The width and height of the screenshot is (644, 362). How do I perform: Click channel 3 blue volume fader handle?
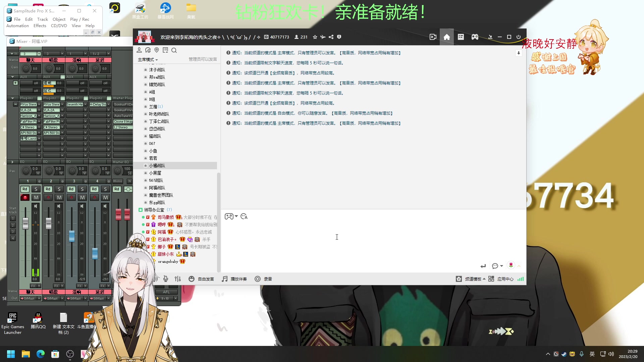72,236
